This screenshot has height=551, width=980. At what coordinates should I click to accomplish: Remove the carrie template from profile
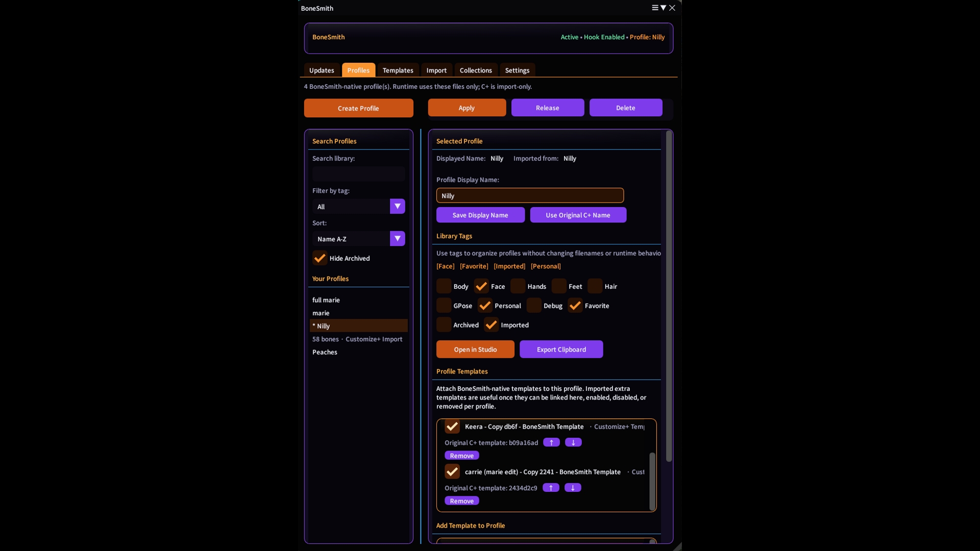click(x=462, y=501)
